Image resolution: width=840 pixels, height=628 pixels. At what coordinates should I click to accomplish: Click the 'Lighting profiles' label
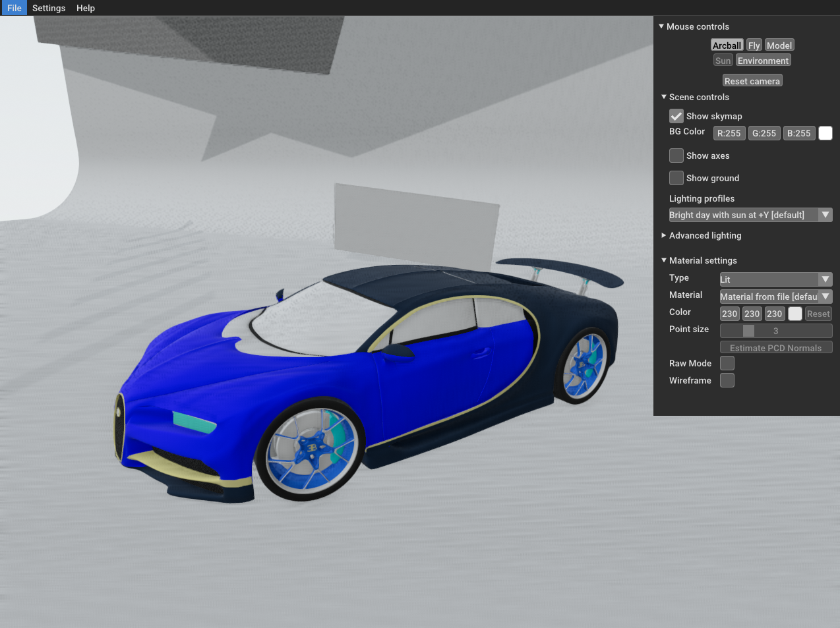[702, 198]
